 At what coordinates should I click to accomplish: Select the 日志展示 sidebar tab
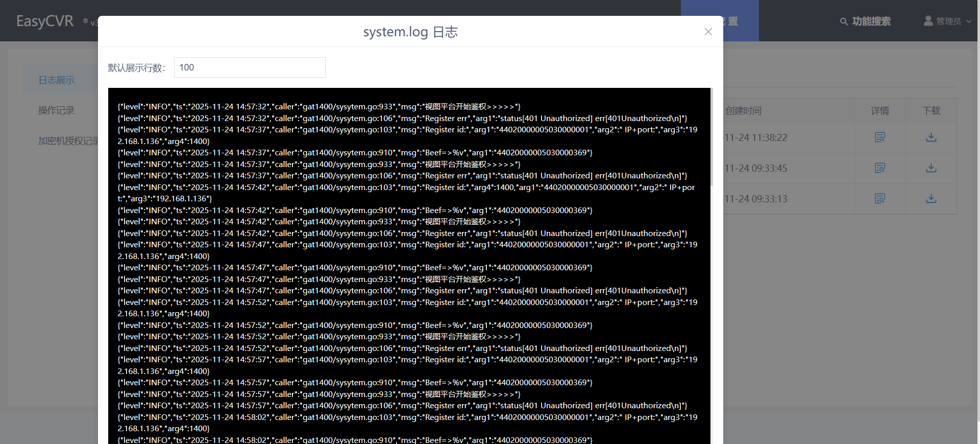click(57, 80)
